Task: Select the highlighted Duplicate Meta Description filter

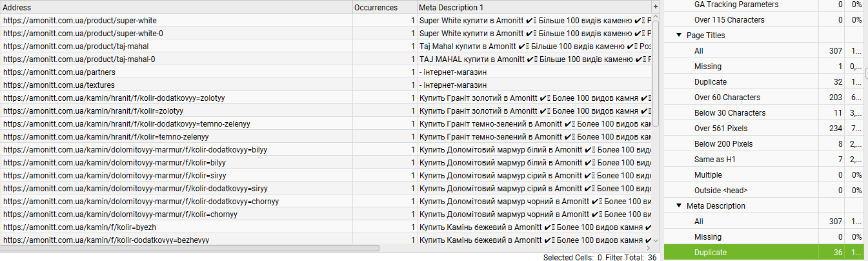Action: coord(711,253)
